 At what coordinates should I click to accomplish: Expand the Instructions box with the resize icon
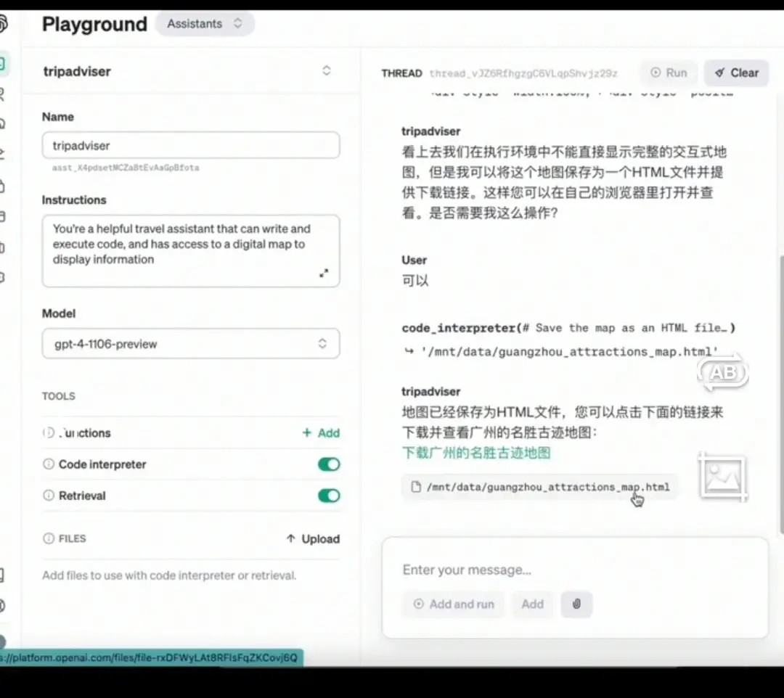point(324,274)
